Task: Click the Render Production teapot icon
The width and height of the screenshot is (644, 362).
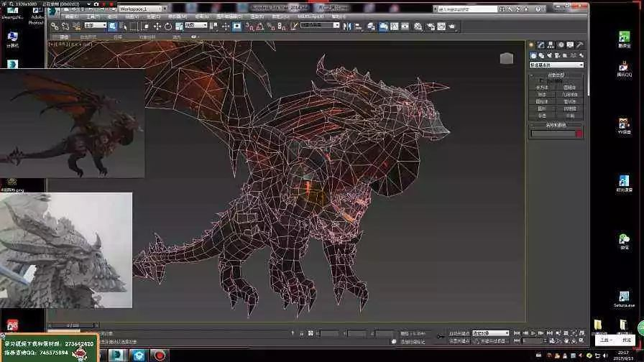Action: [452, 27]
